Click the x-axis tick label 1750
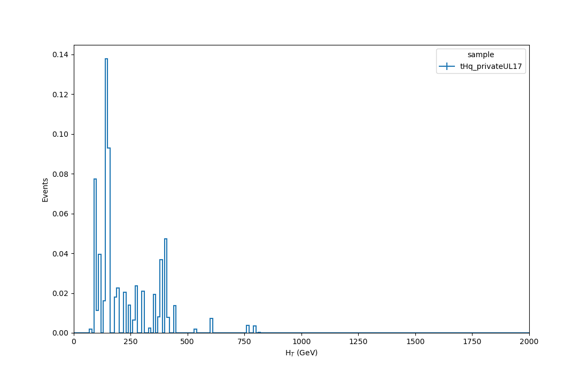588x374 pixels. pos(472,341)
